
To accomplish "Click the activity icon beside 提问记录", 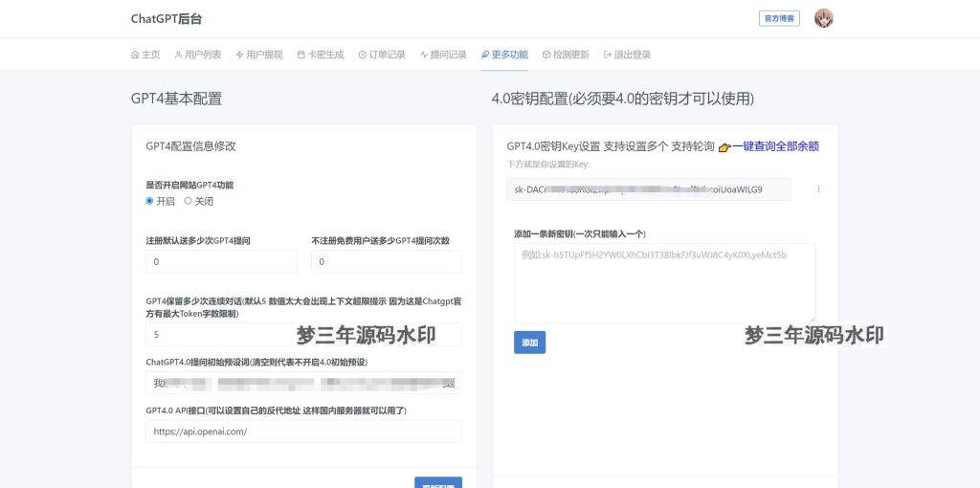I will [x=423, y=55].
